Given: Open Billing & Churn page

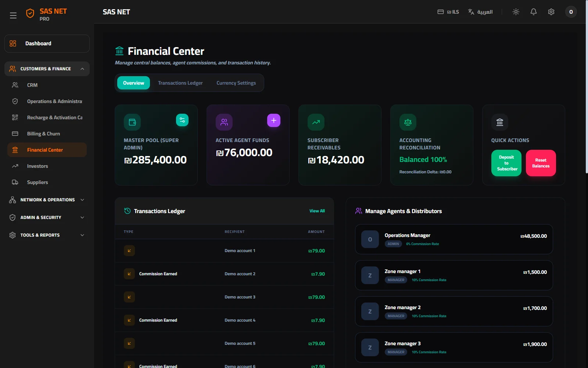Looking at the screenshot, I should click(47, 134).
